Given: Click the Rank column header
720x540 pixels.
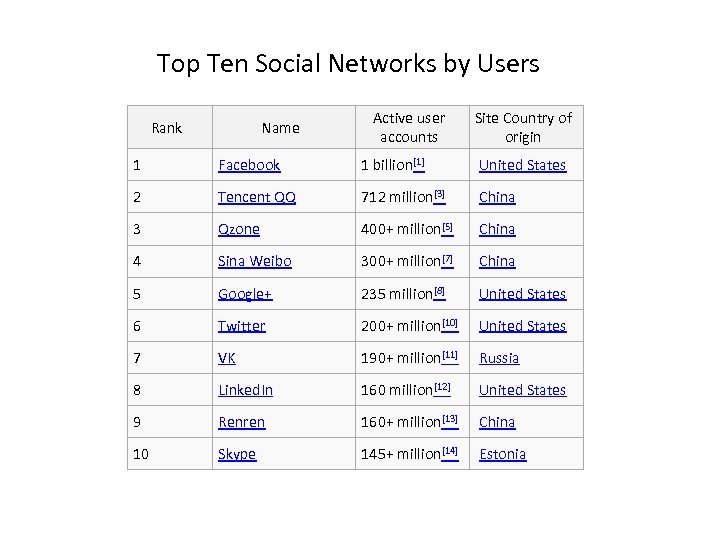Looking at the screenshot, I should (x=167, y=127).
